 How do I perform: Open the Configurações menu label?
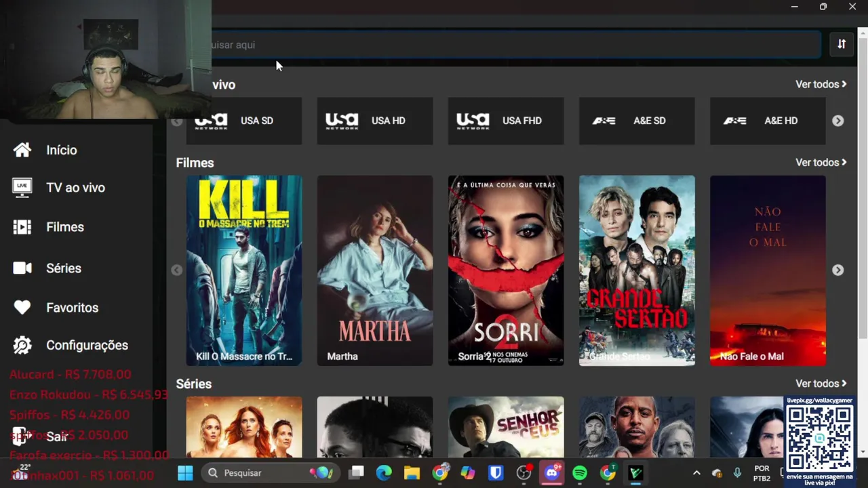pos(87,346)
